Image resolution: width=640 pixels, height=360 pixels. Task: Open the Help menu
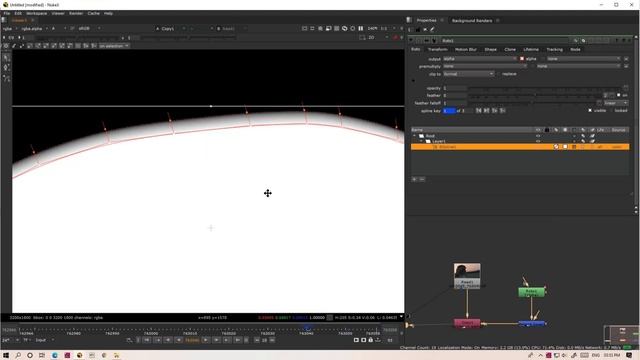coord(108,13)
